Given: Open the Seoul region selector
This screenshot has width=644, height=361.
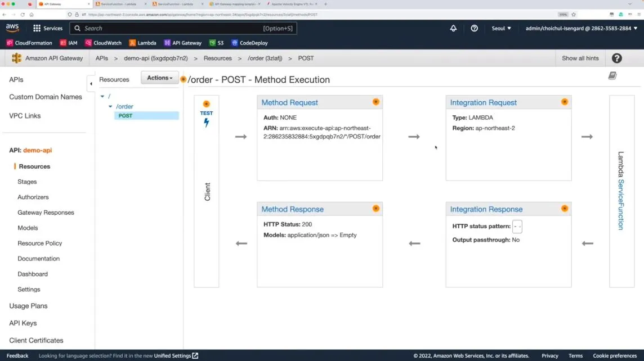Looking at the screenshot, I should coord(502,28).
